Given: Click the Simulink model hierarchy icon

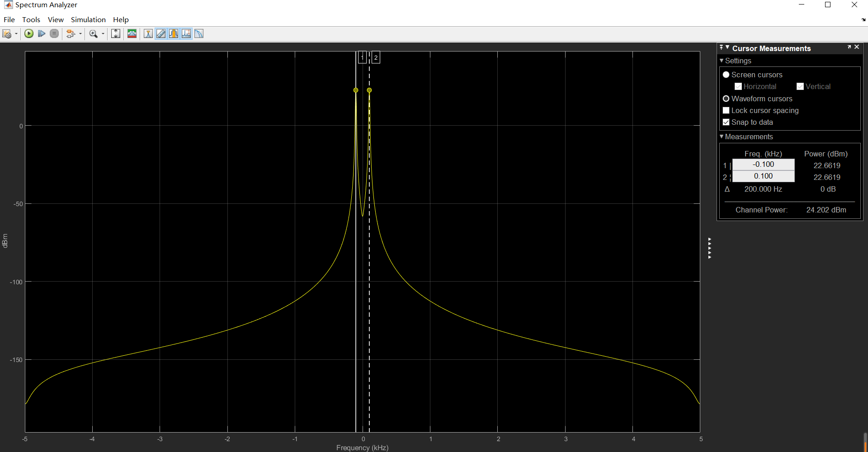Looking at the screenshot, I should pos(71,33).
